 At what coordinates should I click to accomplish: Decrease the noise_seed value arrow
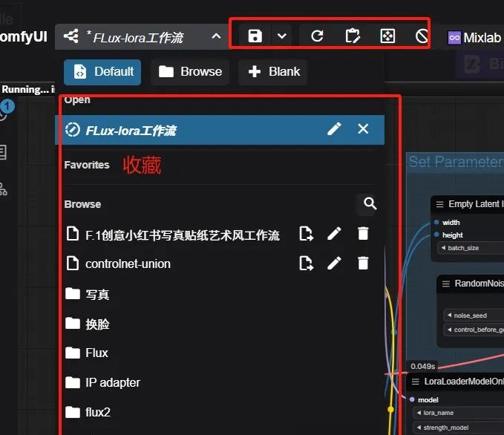coord(449,315)
